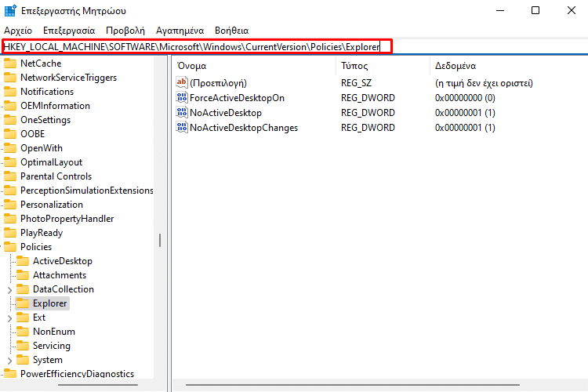588x392 pixels.
Task: Maximize the Registry Editor window
Action: click(535, 10)
